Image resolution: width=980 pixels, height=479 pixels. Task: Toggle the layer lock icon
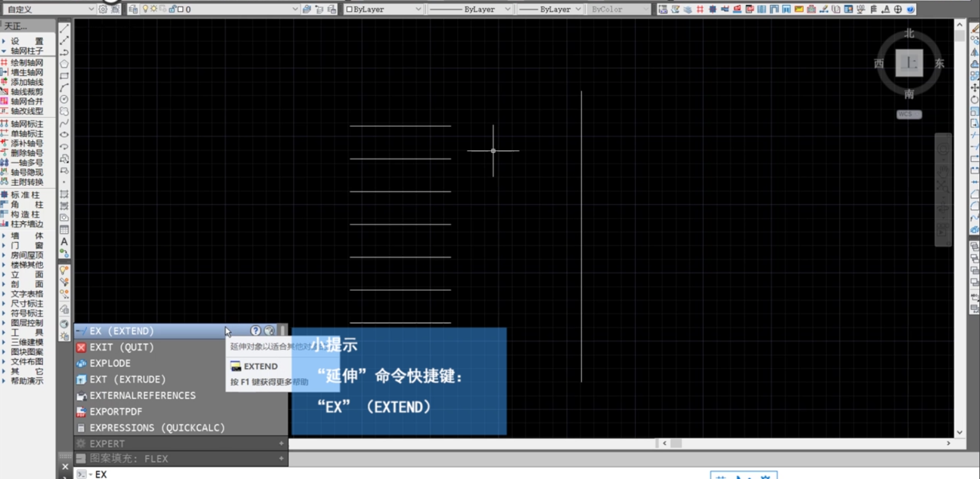[172, 9]
